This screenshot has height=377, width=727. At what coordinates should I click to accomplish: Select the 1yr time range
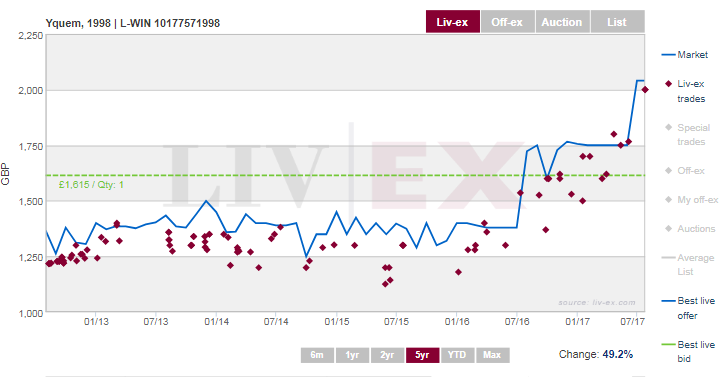point(352,355)
